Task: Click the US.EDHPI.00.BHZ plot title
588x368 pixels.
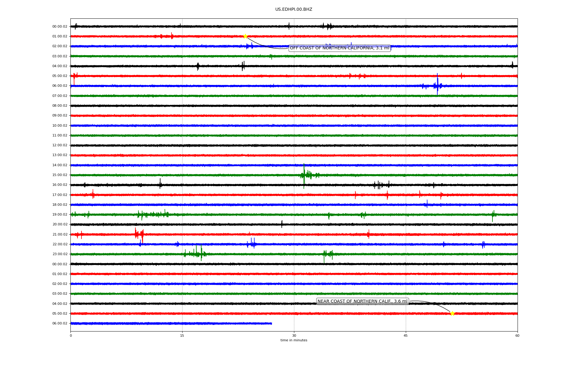Action: tap(294, 10)
